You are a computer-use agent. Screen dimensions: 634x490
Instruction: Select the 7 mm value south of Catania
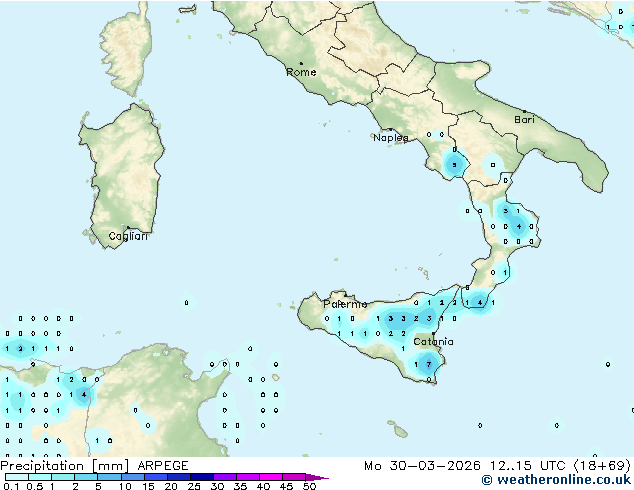pos(429,364)
